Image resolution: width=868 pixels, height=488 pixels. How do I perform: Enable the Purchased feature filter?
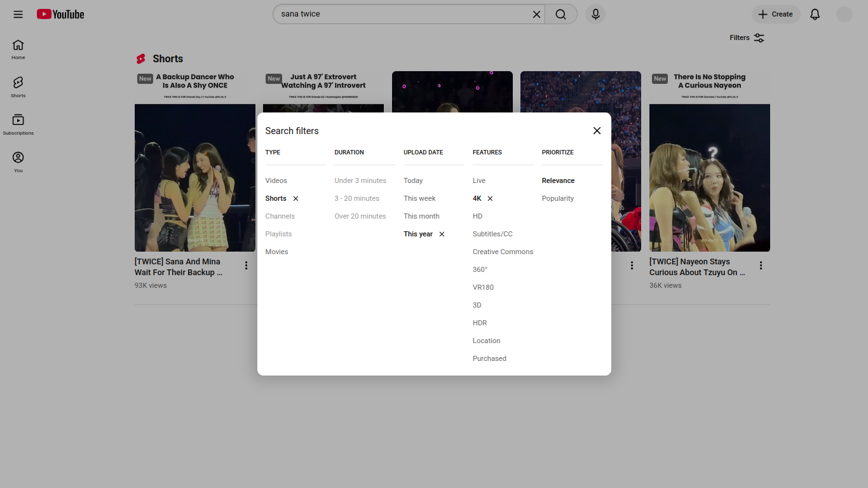pyautogui.click(x=490, y=359)
